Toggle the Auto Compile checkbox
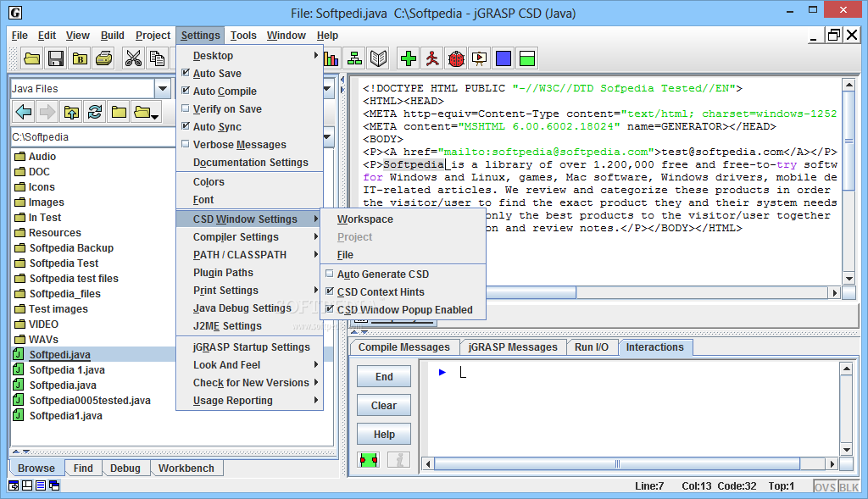The height and width of the screenshot is (499, 868). [x=186, y=91]
